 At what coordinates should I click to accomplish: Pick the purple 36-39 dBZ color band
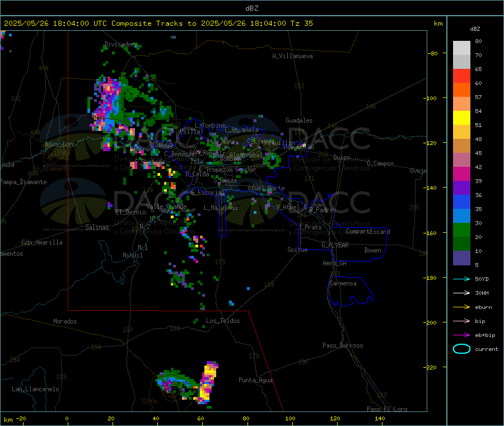click(x=461, y=188)
